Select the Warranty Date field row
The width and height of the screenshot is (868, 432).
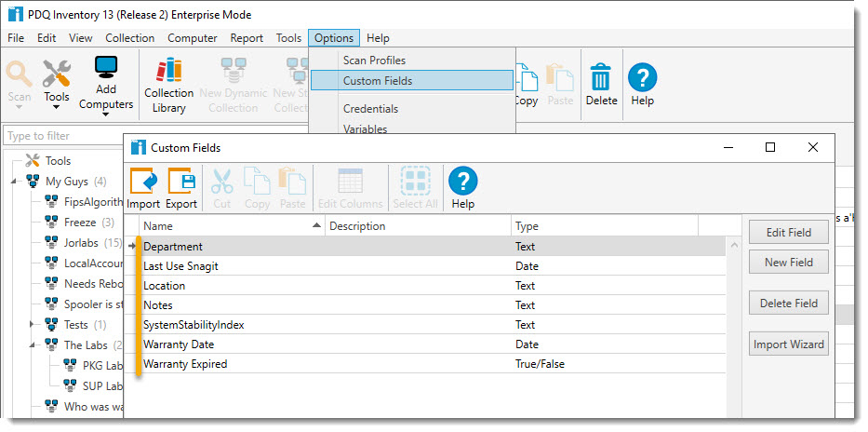(425, 344)
